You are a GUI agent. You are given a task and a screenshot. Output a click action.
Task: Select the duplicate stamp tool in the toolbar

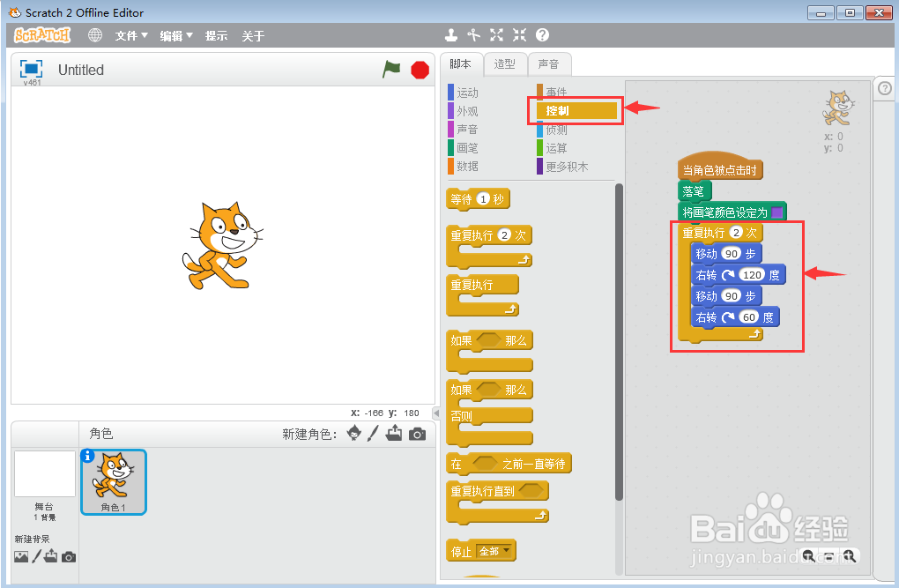[x=451, y=35]
